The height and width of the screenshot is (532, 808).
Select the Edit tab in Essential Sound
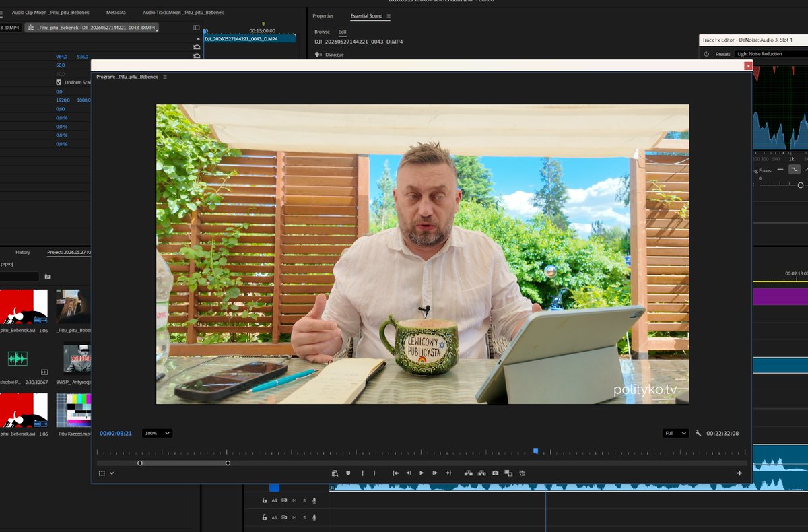(x=342, y=32)
